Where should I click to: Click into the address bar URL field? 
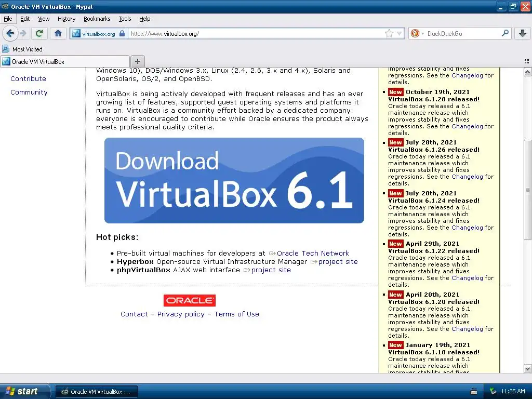[256, 34]
